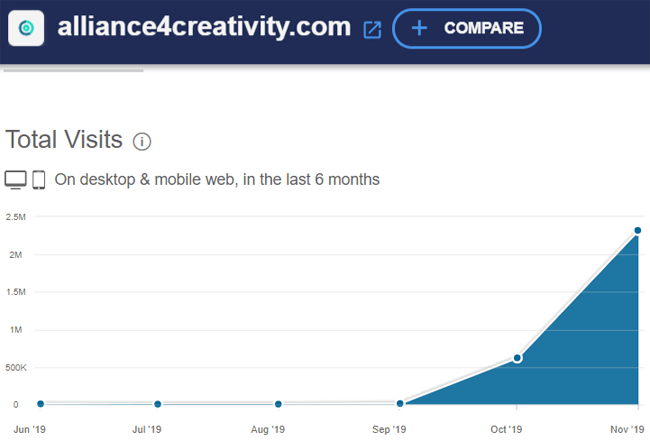Select the Aug '19 data point
This screenshot has height=441, width=650.
(279, 404)
